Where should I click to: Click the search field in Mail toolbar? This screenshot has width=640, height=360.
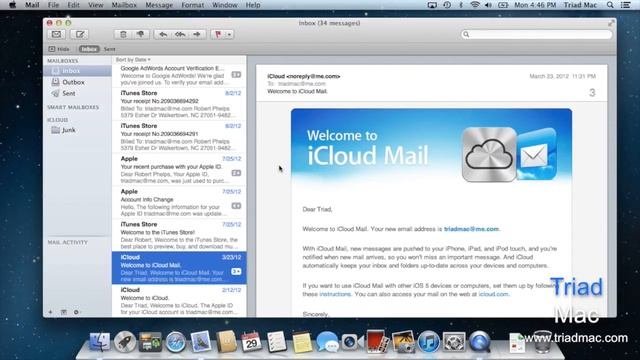click(536, 34)
